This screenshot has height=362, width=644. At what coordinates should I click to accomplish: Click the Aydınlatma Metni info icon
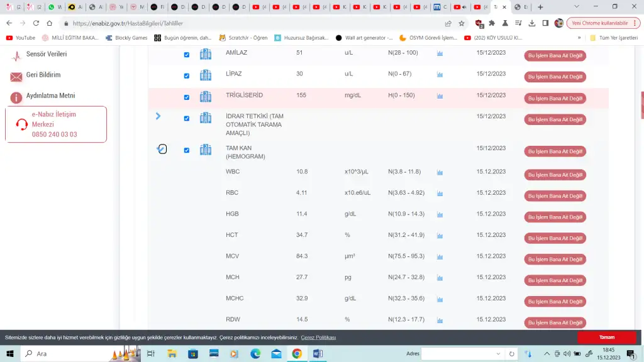click(16, 97)
